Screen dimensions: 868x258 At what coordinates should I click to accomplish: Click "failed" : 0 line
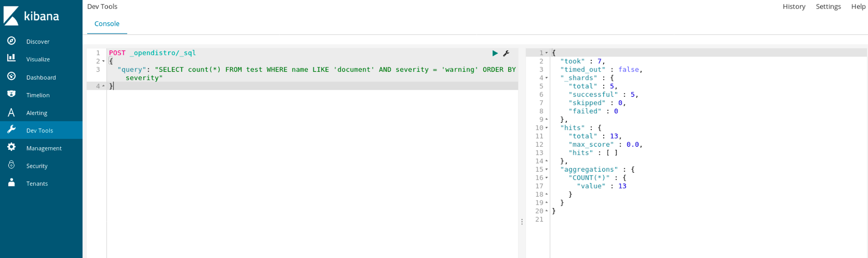[593, 111]
